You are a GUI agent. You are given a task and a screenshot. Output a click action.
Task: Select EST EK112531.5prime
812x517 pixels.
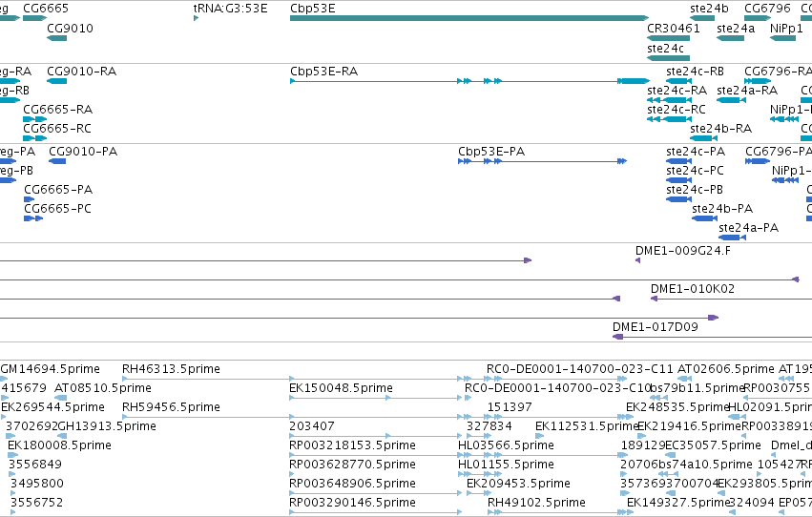(x=540, y=436)
